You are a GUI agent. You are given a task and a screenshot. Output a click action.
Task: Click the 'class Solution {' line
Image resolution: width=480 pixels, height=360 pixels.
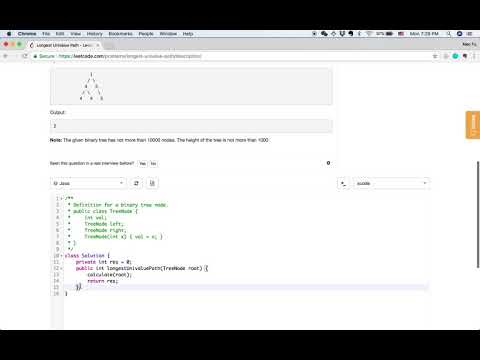point(87,256)
